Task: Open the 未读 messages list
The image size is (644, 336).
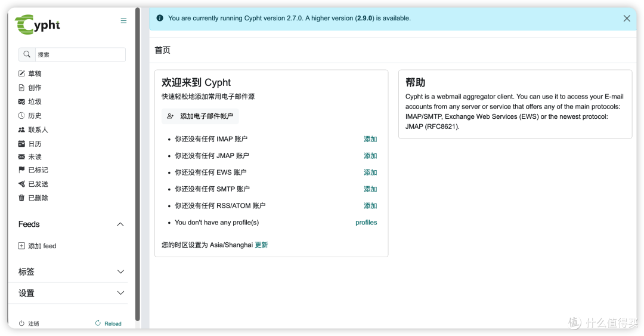Action: [x=35, y=157]
